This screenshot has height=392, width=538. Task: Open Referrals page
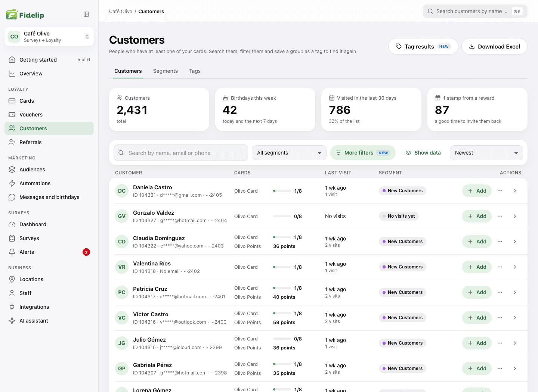click(x=49, y=142)
